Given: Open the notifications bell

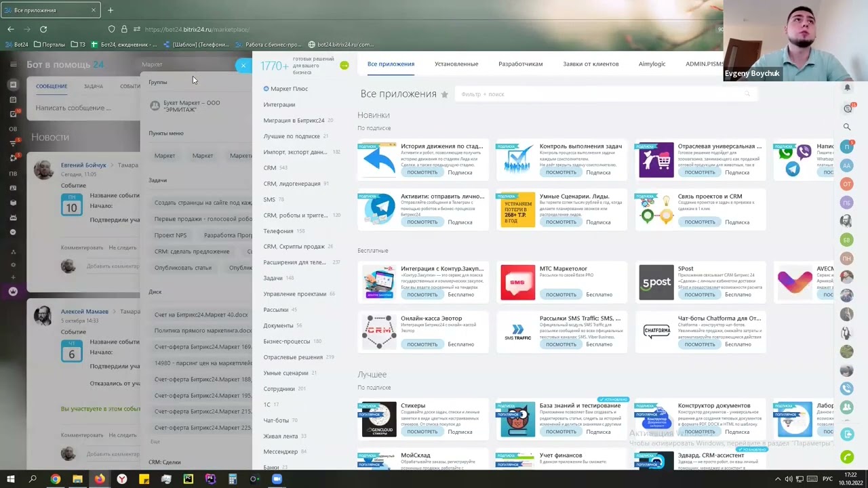Looking at the screenshot, I should [847, 87].
